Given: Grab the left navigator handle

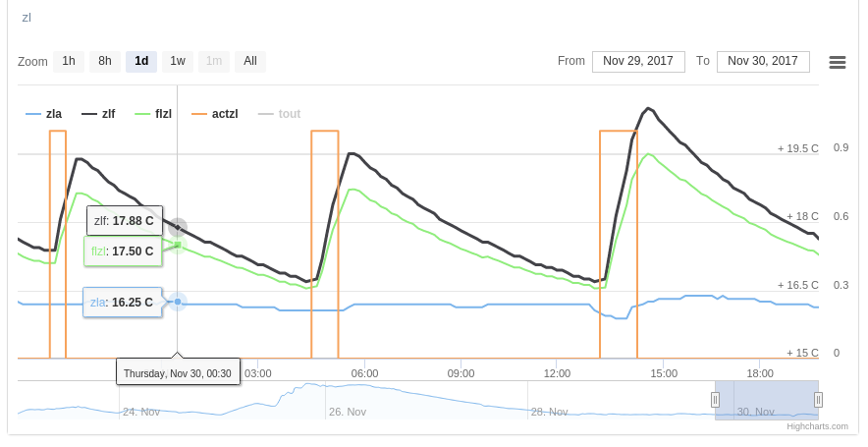Looking at the screenshot, I should (x=715, y=399).
